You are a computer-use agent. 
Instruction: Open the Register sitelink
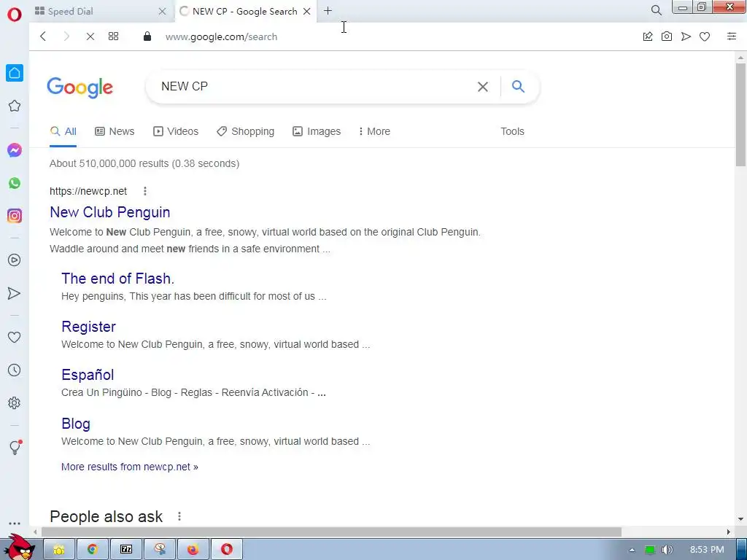[x=88, y=327]
